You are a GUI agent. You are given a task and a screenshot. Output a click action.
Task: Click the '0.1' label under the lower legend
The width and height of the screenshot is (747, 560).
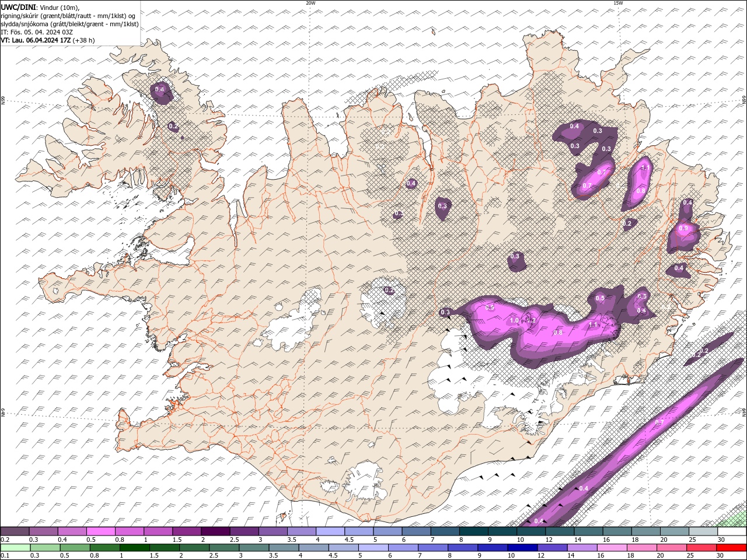pos(5,556)
